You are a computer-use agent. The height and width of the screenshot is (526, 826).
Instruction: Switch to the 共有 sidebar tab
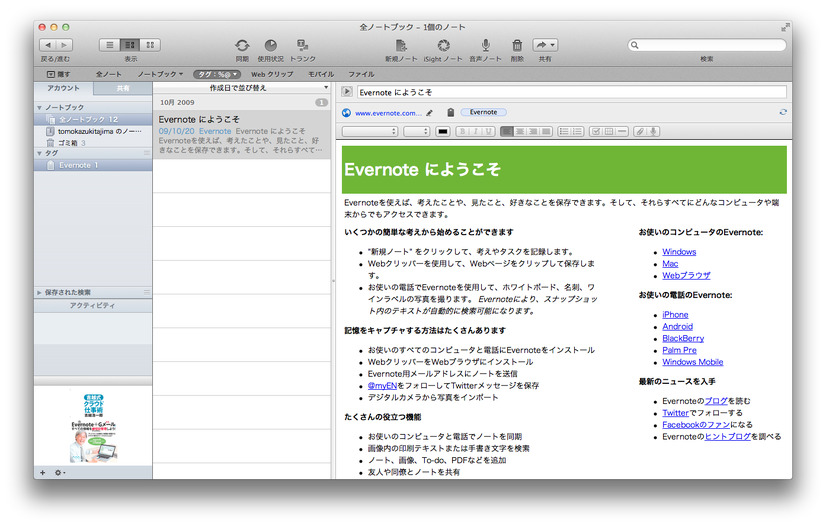(123, 88)
